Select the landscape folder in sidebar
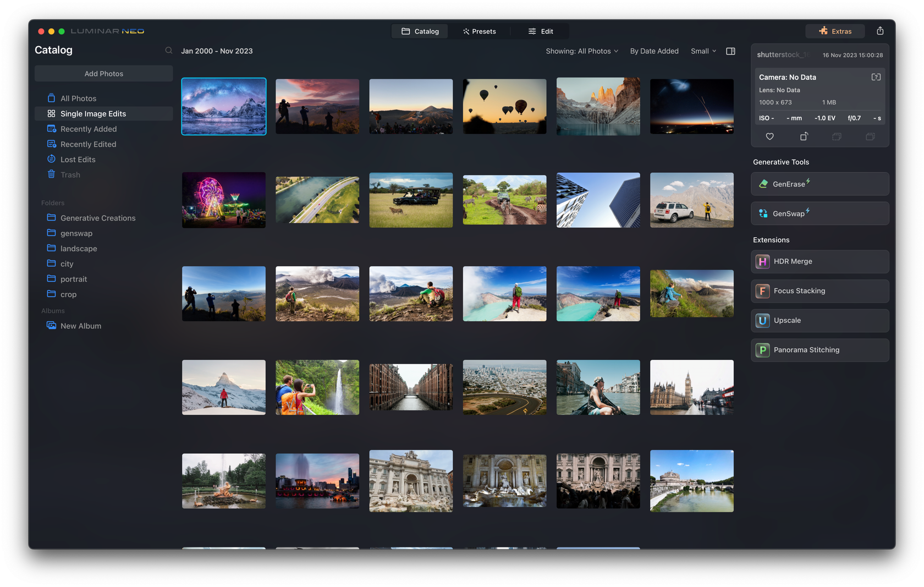924x587 pixels. pos(78,248)
